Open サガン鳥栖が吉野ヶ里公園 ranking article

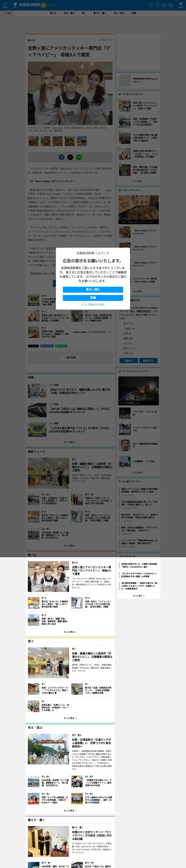pyautogui.click(x=145, y=138)
